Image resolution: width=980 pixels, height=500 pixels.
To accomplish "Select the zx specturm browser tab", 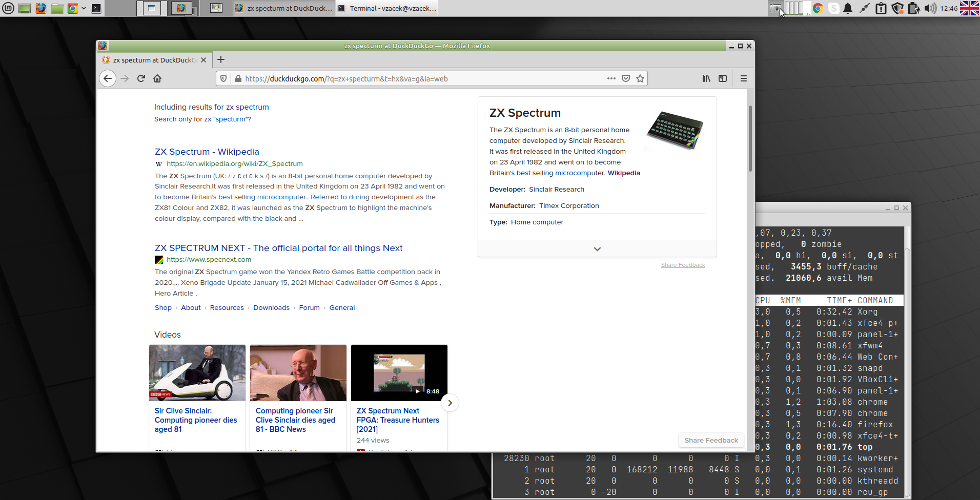I will tap(154, 60).
